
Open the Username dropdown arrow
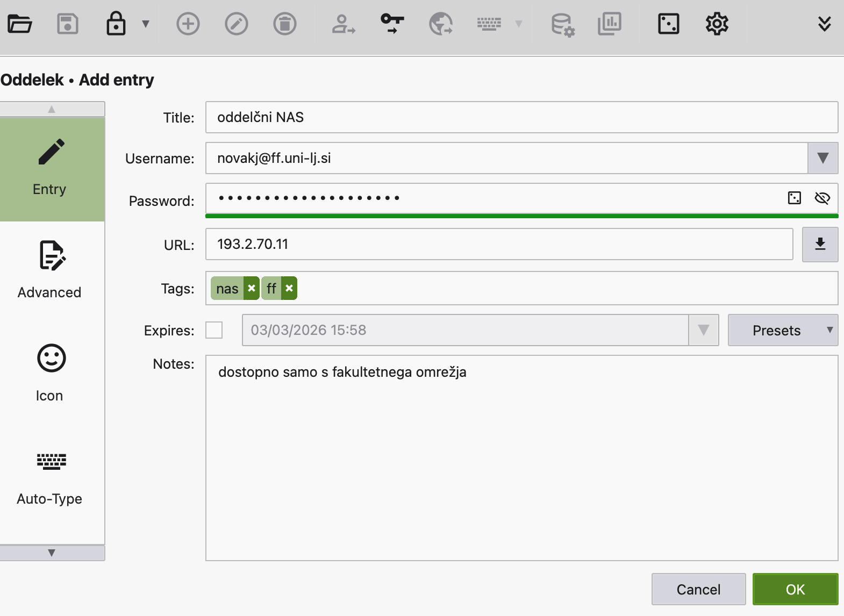pos(823,158)
